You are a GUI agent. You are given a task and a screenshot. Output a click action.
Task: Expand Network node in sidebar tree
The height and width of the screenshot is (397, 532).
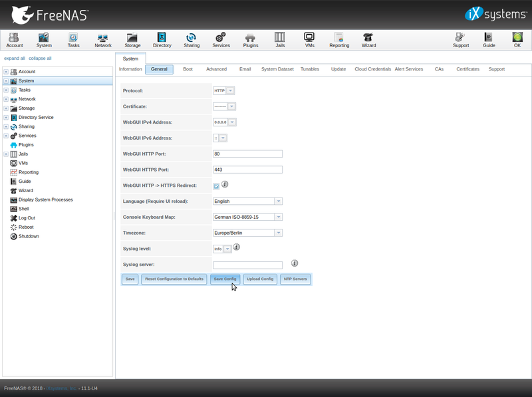coord(6,99)
